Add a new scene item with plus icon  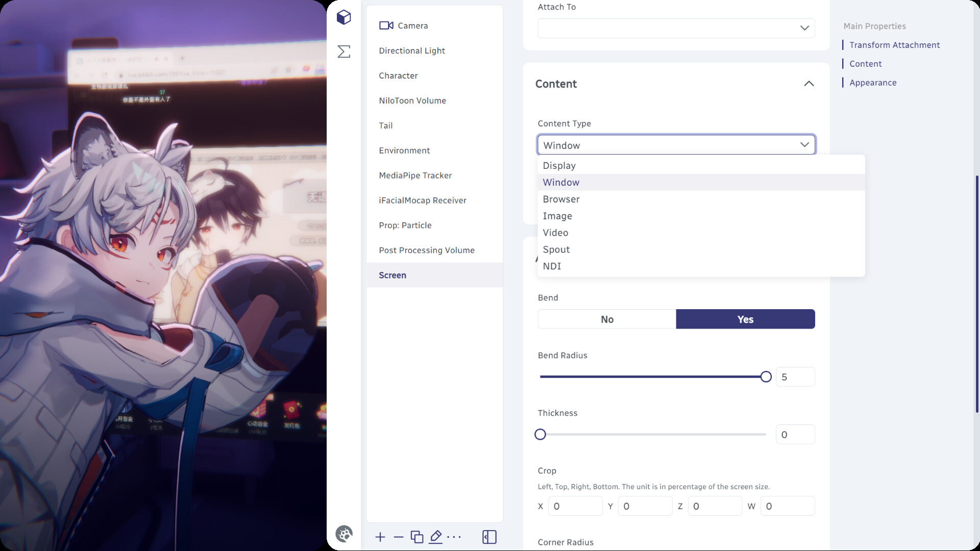[x=380, y=537]
